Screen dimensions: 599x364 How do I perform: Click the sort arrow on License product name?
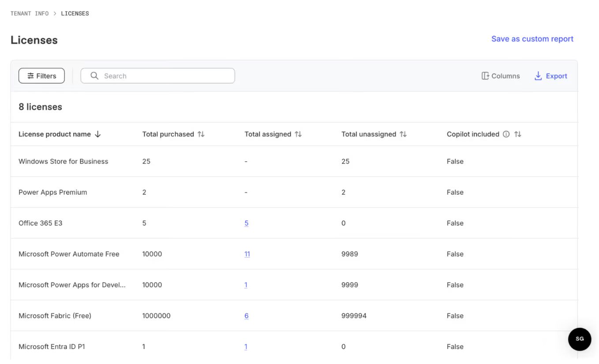pyautogui.click(x=97, y=134)
